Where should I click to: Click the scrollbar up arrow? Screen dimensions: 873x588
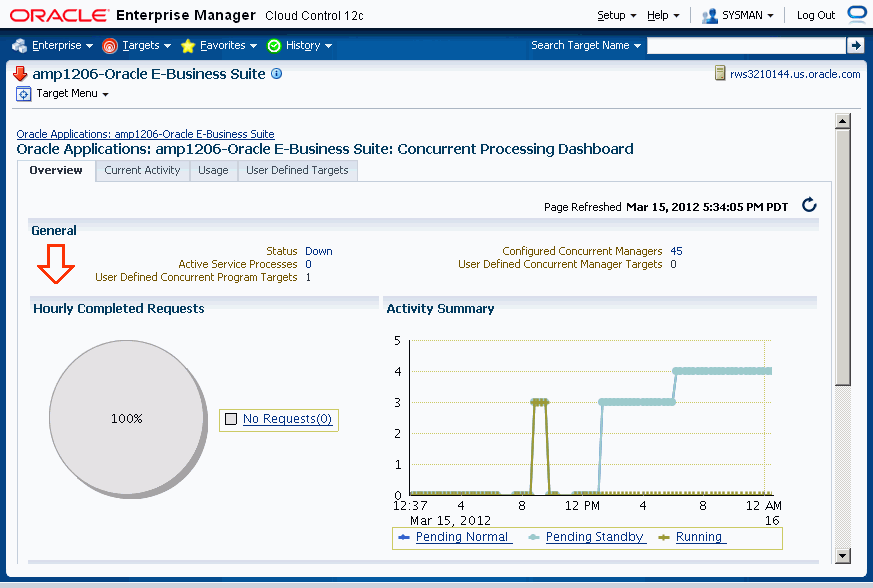[843, 121]
